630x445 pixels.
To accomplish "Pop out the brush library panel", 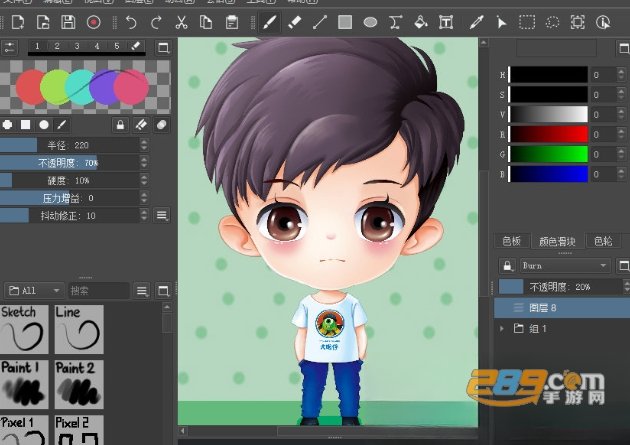I will [163, 290].
